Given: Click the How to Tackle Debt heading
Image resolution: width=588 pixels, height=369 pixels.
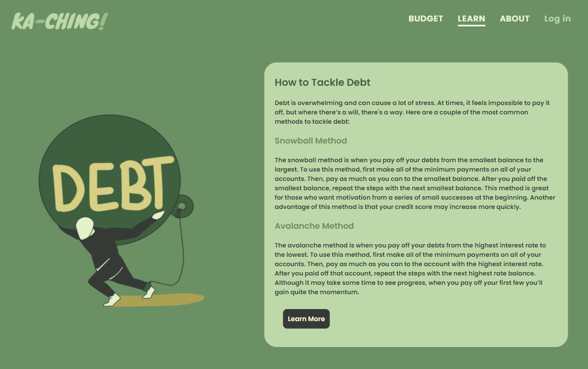Looking at the screenshot, I should click(322, 82).
